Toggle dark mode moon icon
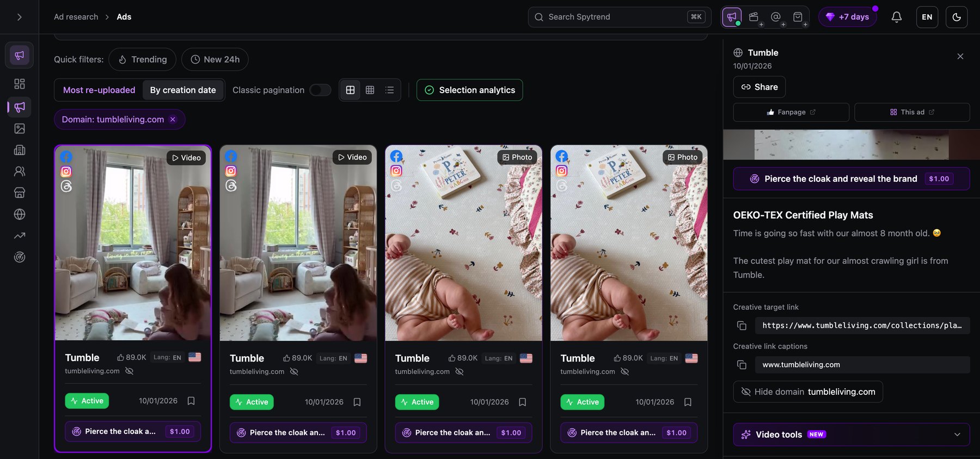980x459 pixels. [957, 17]
